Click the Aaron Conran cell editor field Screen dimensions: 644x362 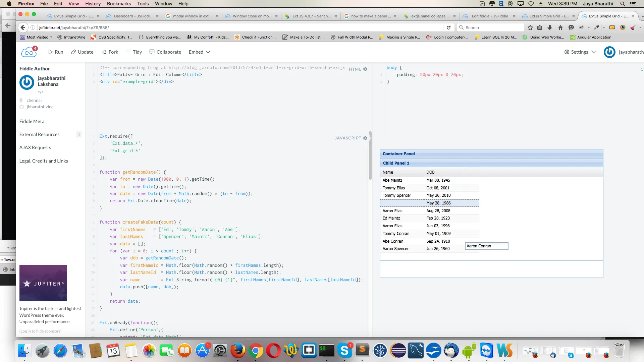pyautogui.click(x=486, y=246)
